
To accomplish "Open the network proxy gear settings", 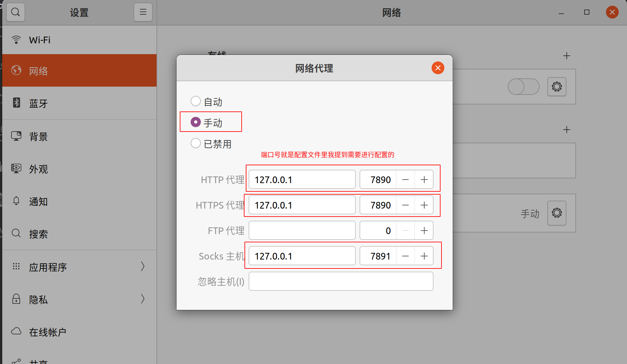I will 557,213.
